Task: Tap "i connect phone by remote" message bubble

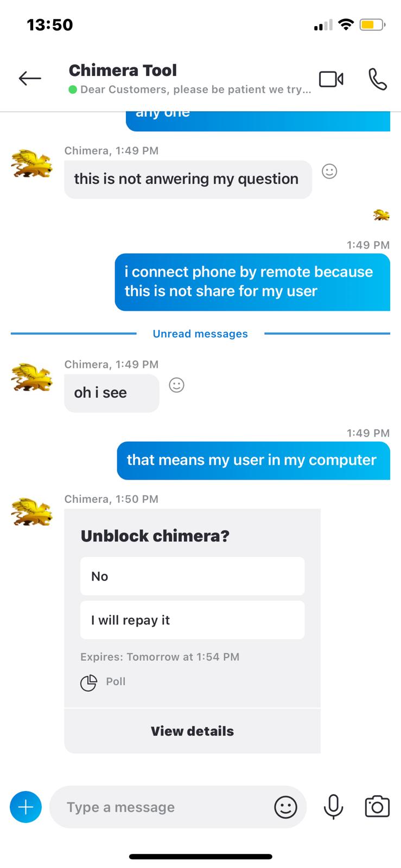Action: (252, 282)
